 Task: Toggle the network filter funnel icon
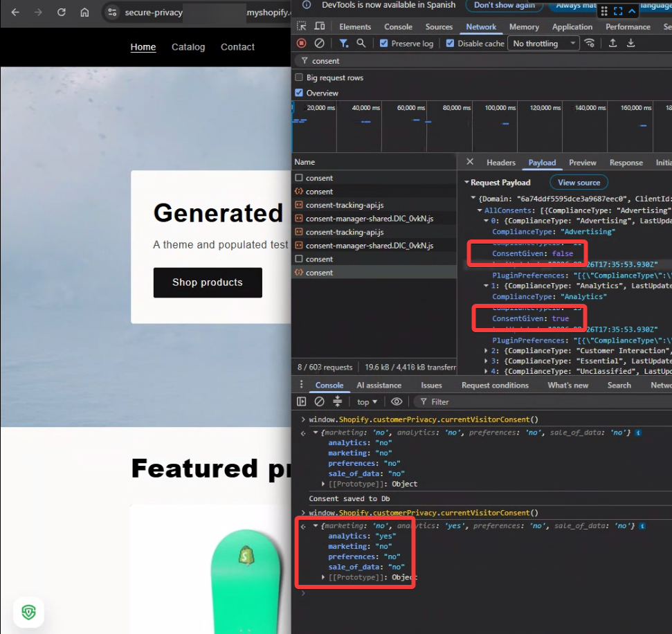pyautogui.click(x=344, y=43)
